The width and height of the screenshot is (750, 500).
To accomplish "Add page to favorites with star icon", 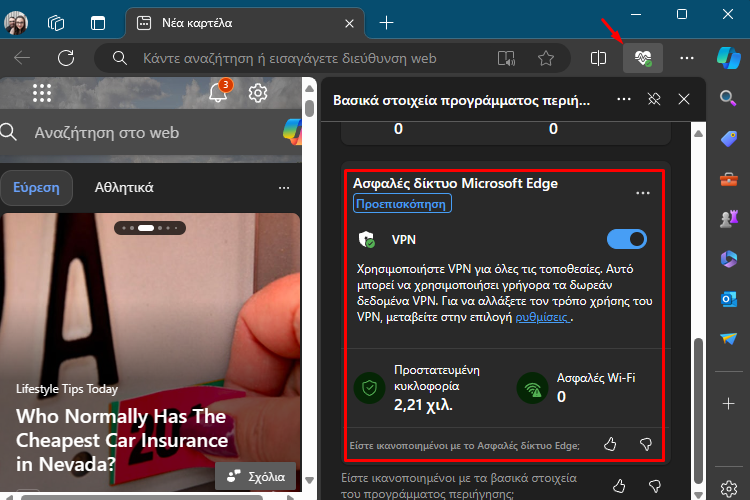I will pos(546,58).
